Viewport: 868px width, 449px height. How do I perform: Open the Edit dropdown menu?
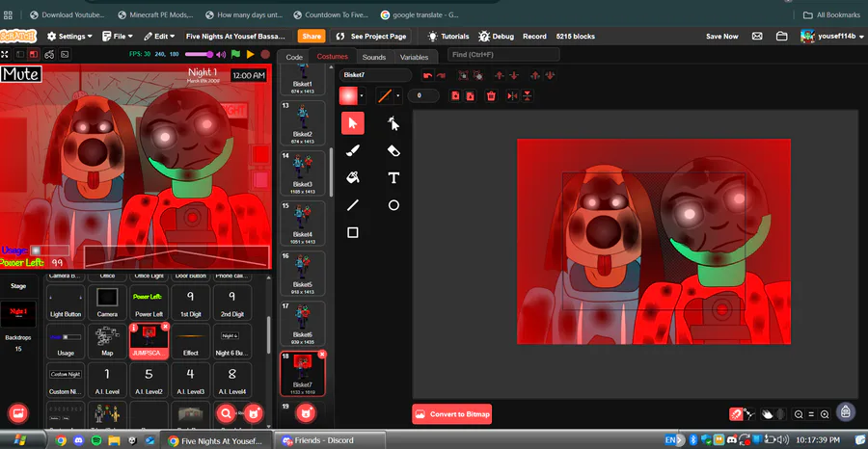pos(159,36)
